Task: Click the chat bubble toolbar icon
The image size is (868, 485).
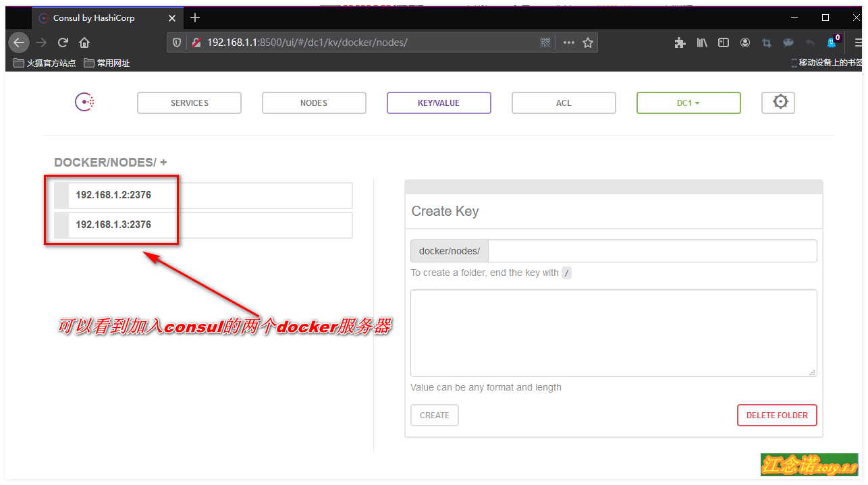Action: (788, 42)
